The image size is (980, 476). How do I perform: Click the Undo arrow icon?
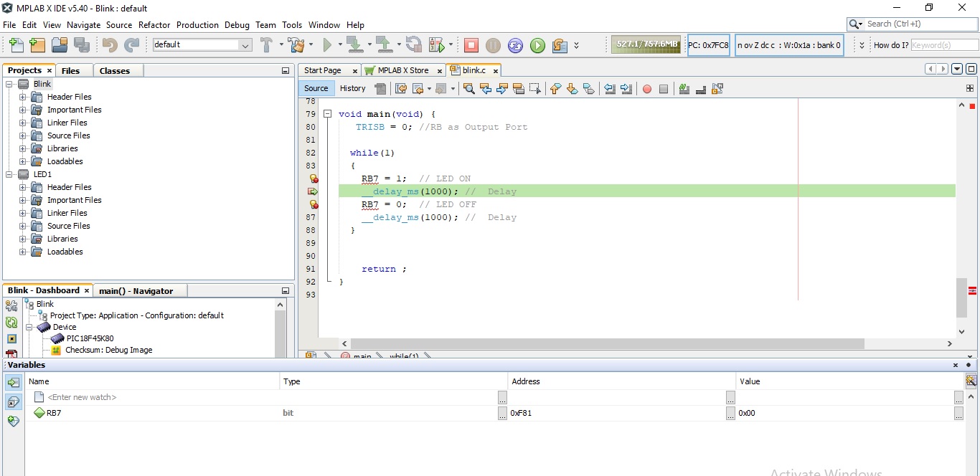[110, 45]
